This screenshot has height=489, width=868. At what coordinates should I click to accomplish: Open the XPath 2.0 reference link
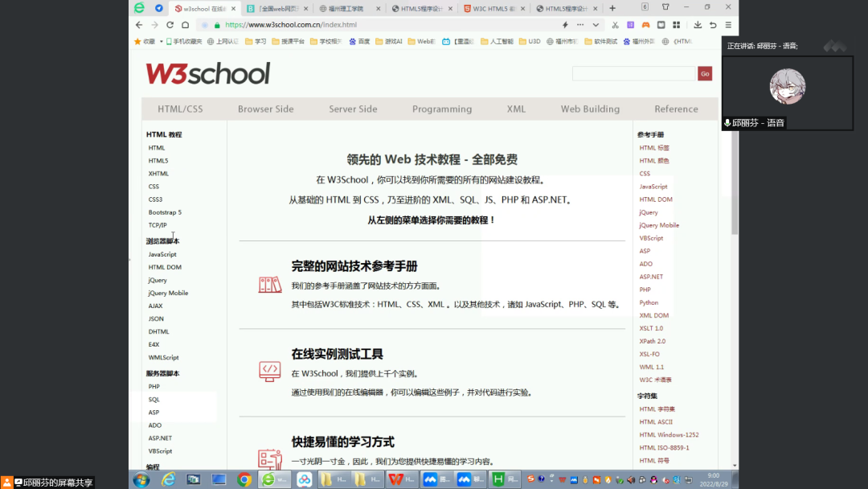click(x=653, y=341)
